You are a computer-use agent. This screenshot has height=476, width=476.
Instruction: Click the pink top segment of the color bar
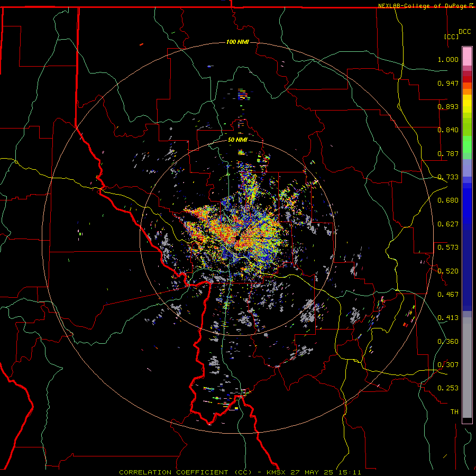pos(467,57)
